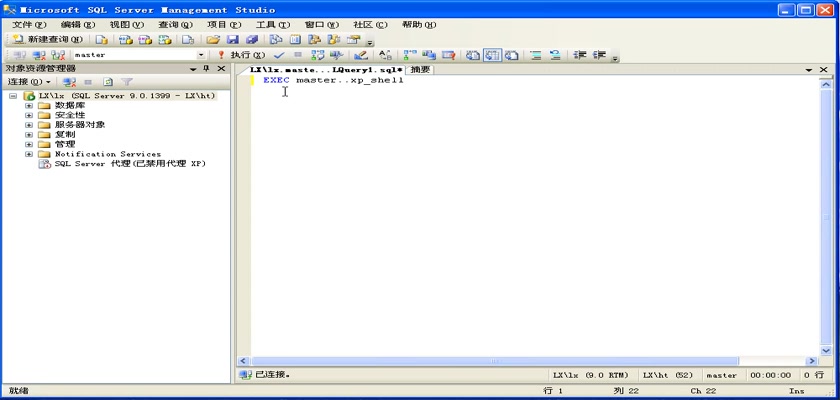Image resolution: width=840 pixels, height=400 pixels.
Task: Click the Change Connection icon
Action: tap(58, 55)
